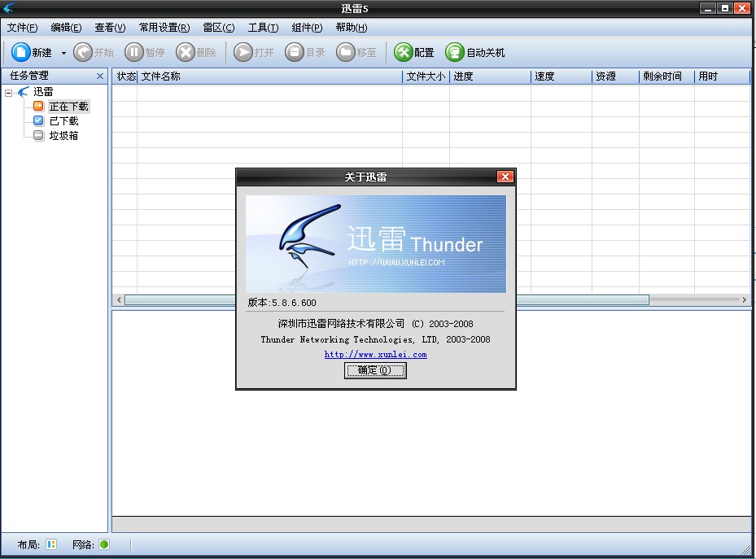The height and width of the screenshot is (559, 756).
Task: Click the 暂停 pause toolbar icon
Action: click(134, 52)
